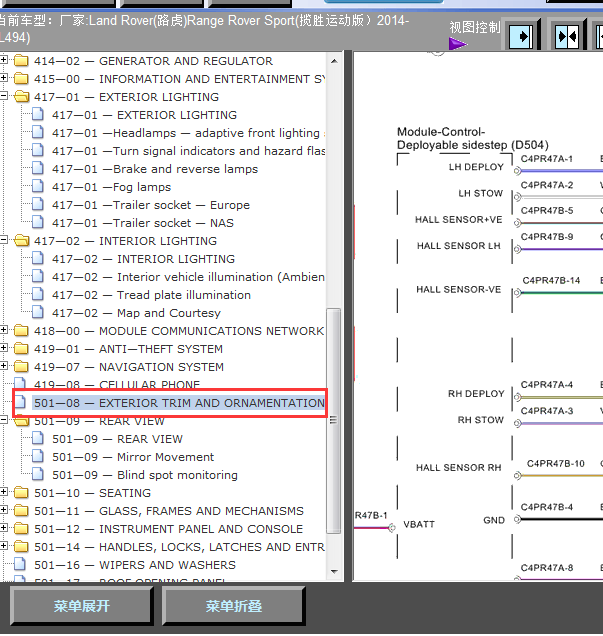Click the document icon for 501-08 Exterior Trim
Screen dimensions: 603x636
pos(20,402)
